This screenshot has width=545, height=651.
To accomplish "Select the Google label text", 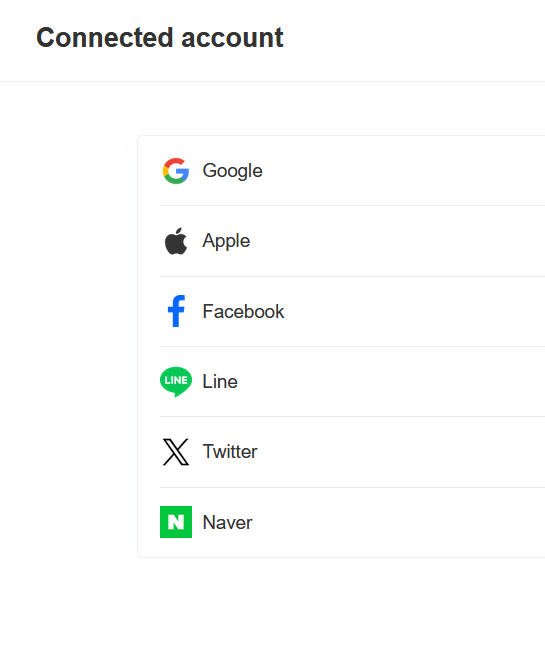I will click(232, 171).
